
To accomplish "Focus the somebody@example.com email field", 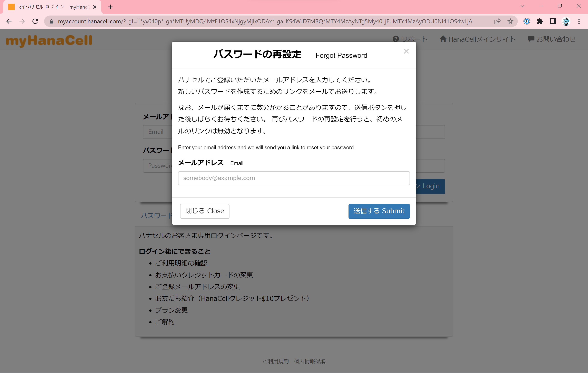I will click(294, 178).
